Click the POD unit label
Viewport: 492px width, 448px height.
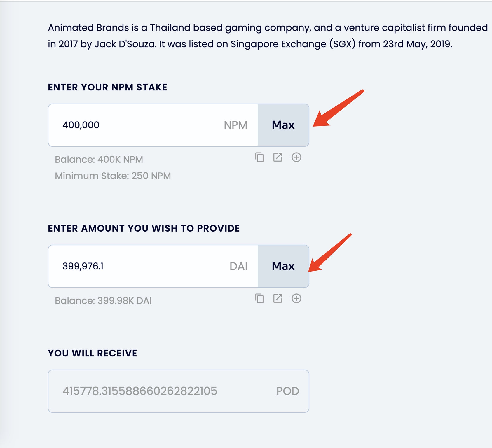288,391
